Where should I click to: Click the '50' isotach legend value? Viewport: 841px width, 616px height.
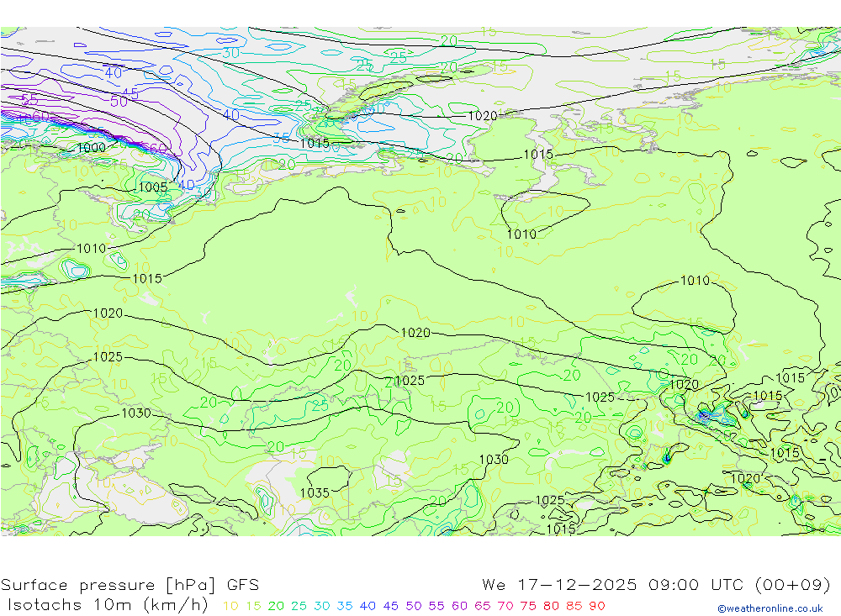coord(414,606)
